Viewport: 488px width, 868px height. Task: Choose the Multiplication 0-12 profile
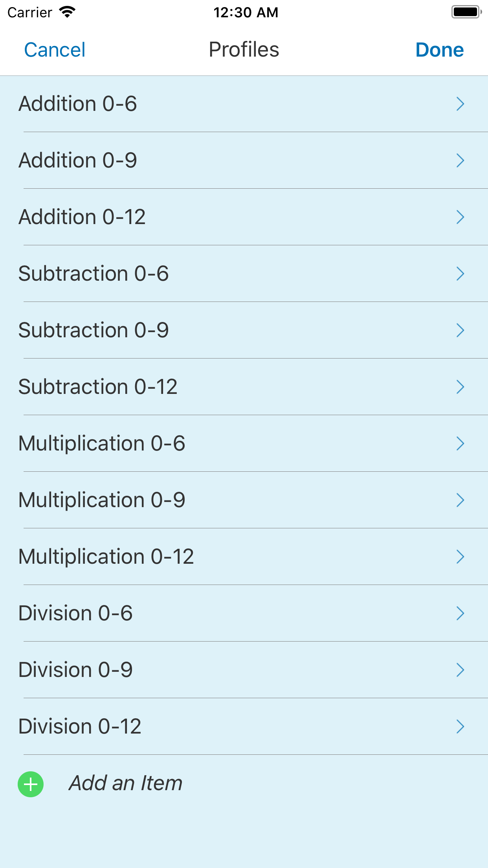106,557
